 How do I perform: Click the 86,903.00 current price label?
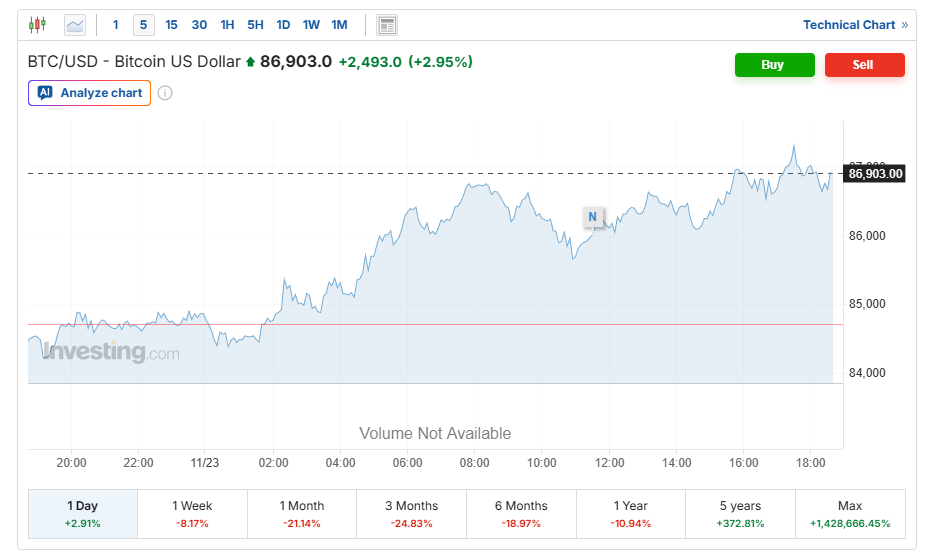[875, 174]
